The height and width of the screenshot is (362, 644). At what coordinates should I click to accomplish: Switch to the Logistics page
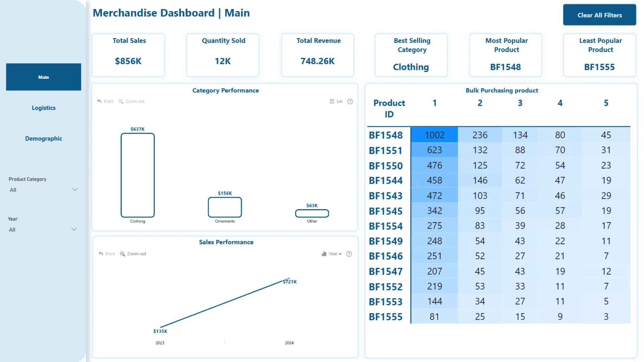coord(44,108)
